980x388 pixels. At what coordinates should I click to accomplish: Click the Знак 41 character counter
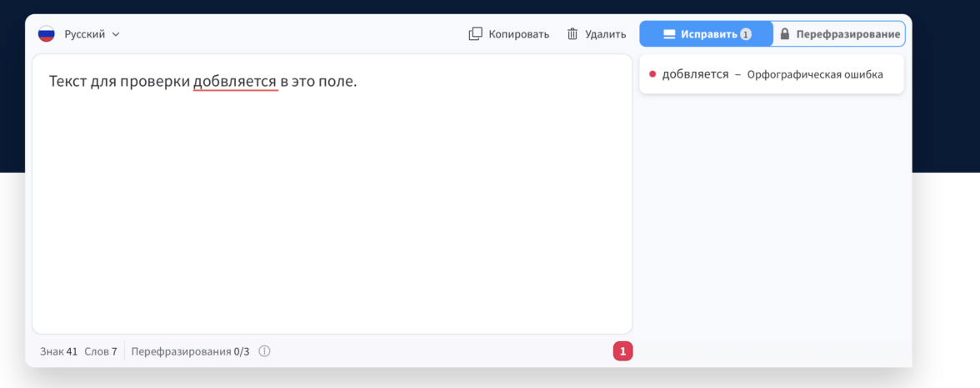tap(58, 352)
